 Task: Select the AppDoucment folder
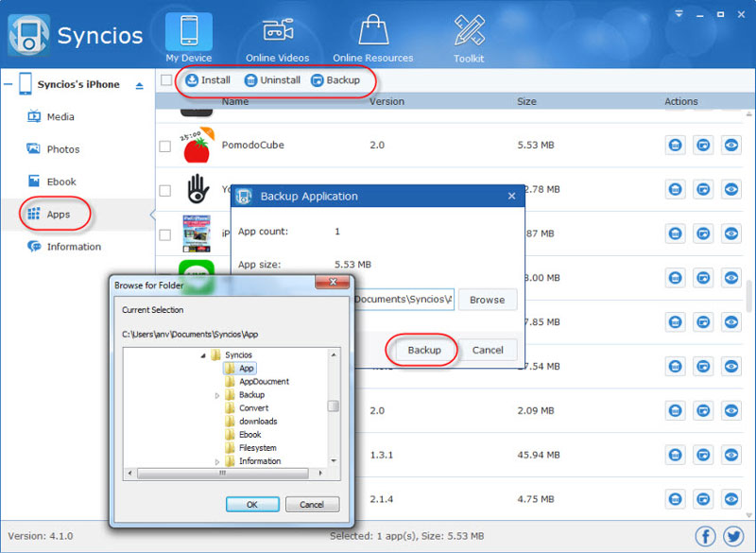[257, 381]
